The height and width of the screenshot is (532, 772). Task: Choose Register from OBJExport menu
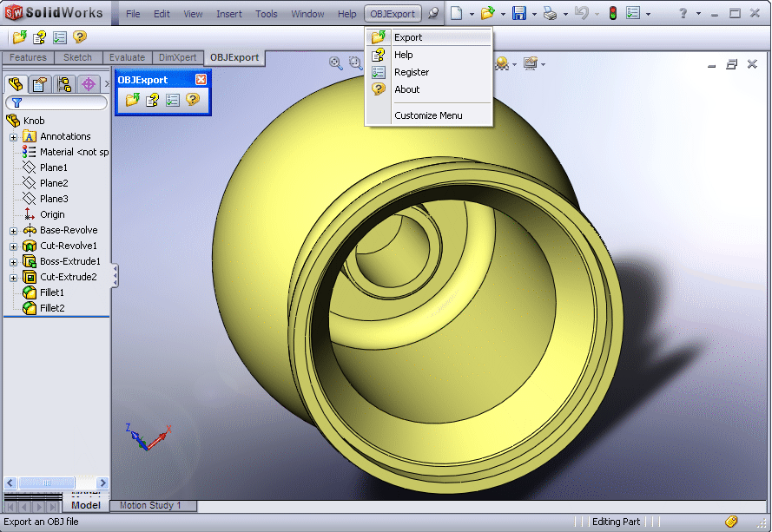[429, 72]
